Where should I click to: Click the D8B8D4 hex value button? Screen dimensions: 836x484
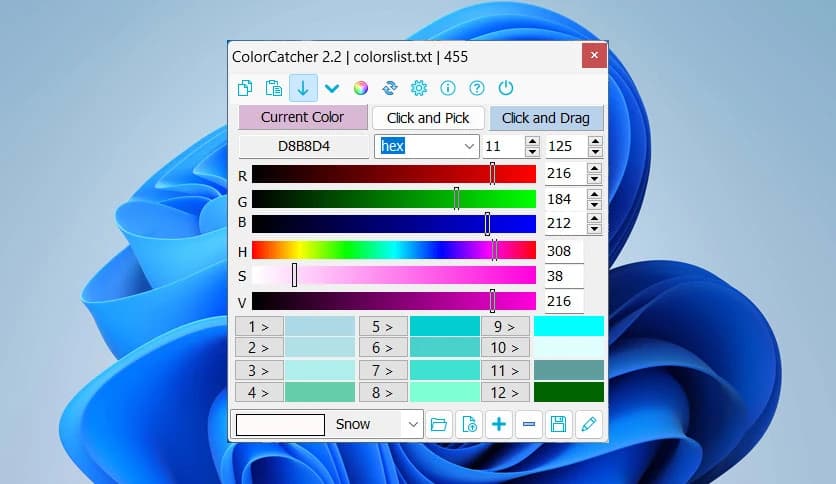[304, 146]
